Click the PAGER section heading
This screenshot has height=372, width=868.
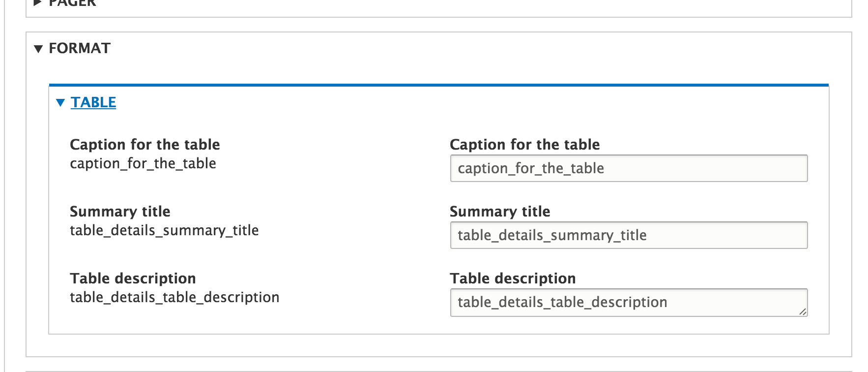72,3
